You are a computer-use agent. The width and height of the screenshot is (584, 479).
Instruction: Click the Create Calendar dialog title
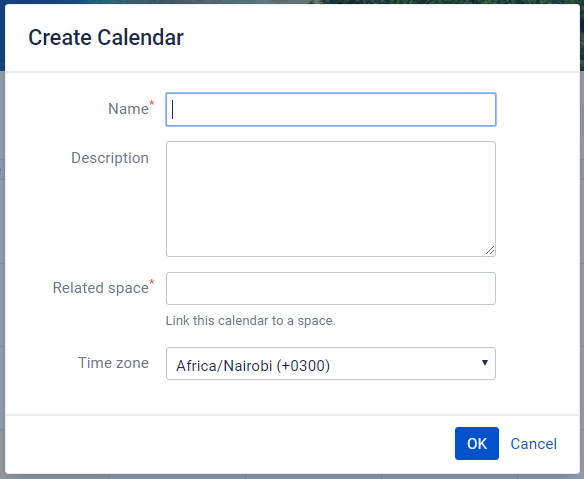pos(106,37)
